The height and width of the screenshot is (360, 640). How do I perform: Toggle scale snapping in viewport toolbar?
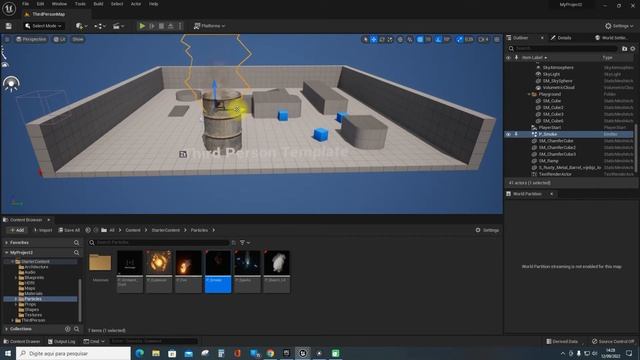tap(460, 39)
